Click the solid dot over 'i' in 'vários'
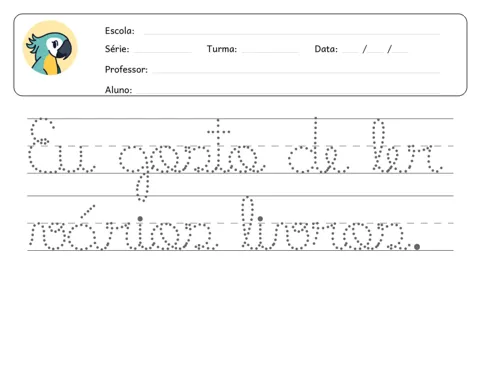The image size is (480, 384). pos(140,219)
